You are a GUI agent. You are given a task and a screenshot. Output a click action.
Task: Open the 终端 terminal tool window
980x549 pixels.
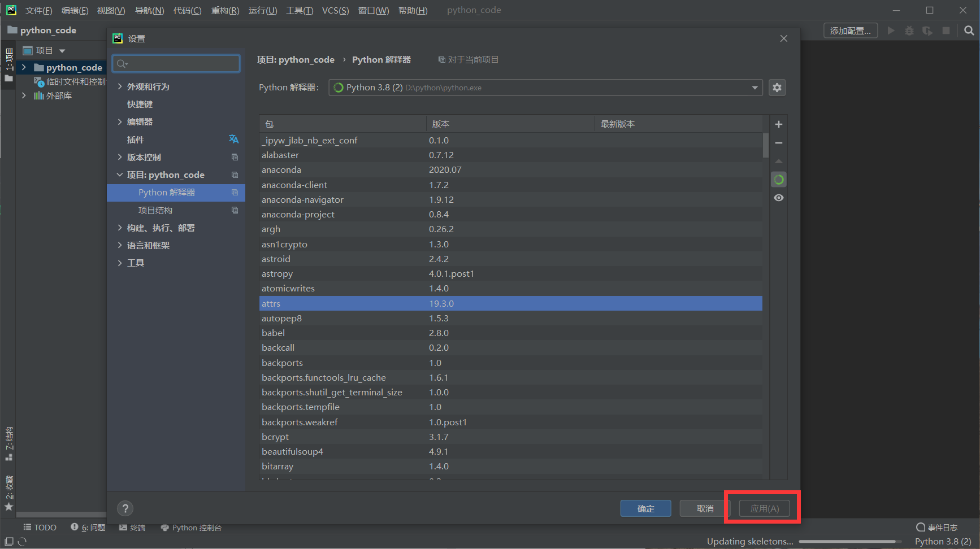pyautogui.click(x=132, y=528)
